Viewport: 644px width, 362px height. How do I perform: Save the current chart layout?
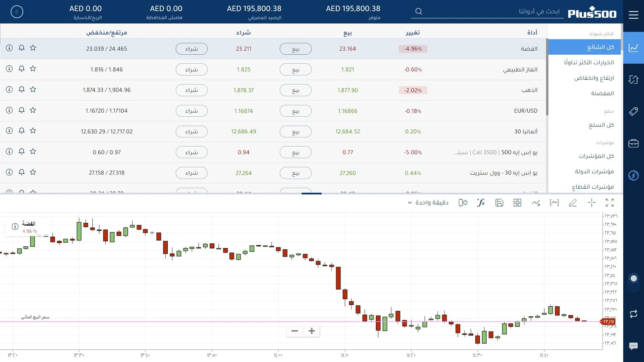point(499,203)
